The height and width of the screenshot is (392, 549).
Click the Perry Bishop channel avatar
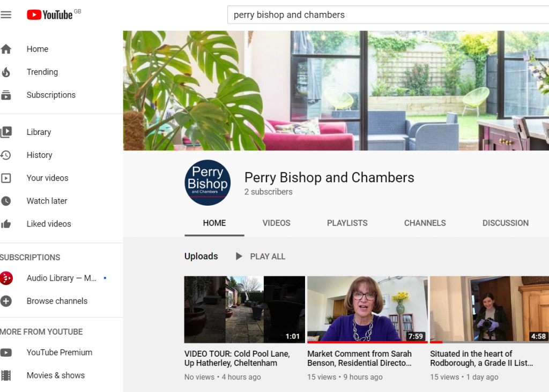coord(207,183)
